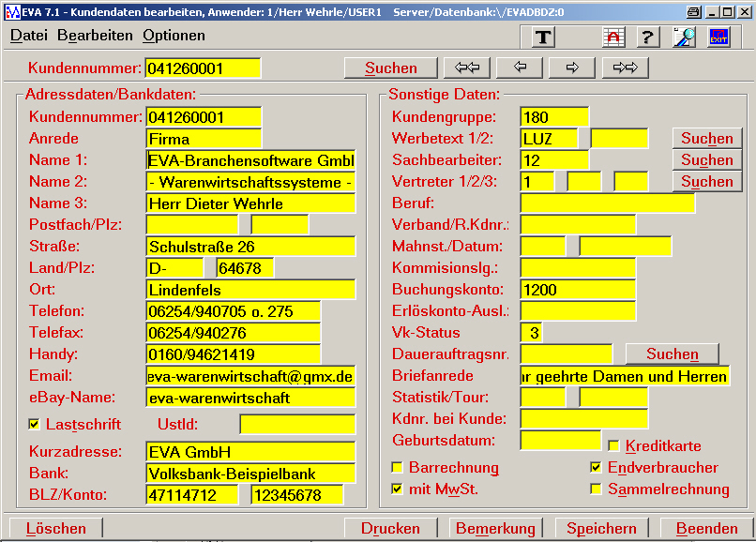
Task: Click the Ort field containing Lindenfels
Action: 250,290
